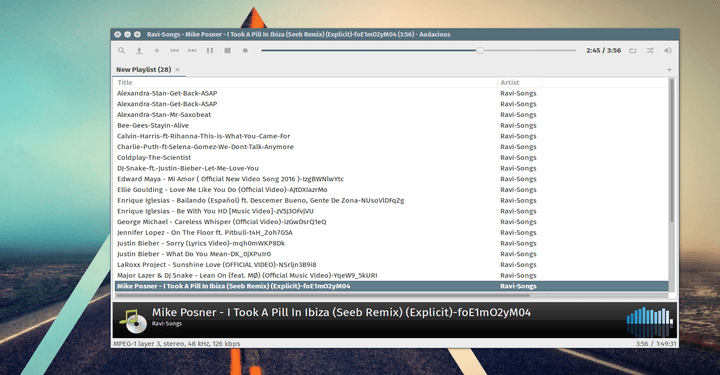Toggle shuffle mode icon
The height and width of the screenshot is (375, 720).
coord(650,50)
